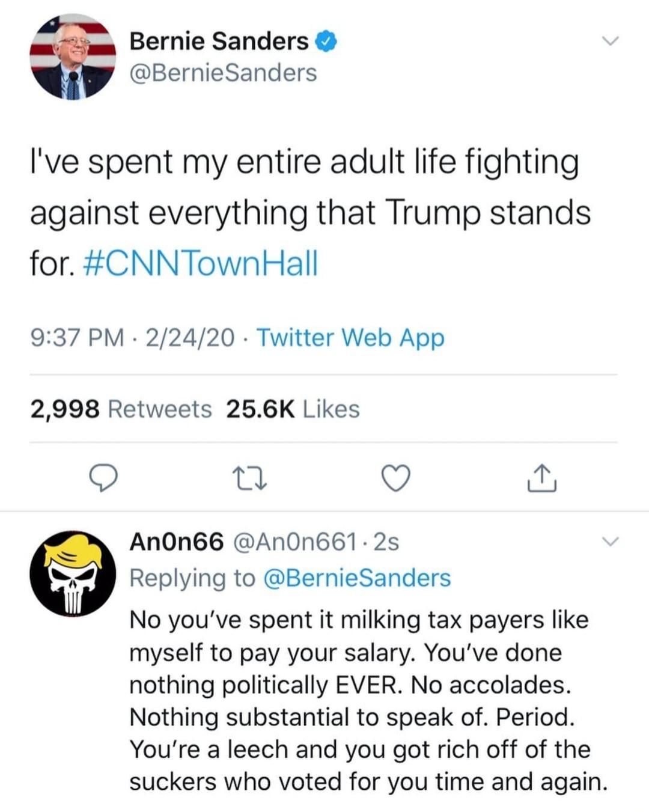Click the Bernie Sanders display name
The width and height of the screenshot is (649, 812).
(219, 41)
